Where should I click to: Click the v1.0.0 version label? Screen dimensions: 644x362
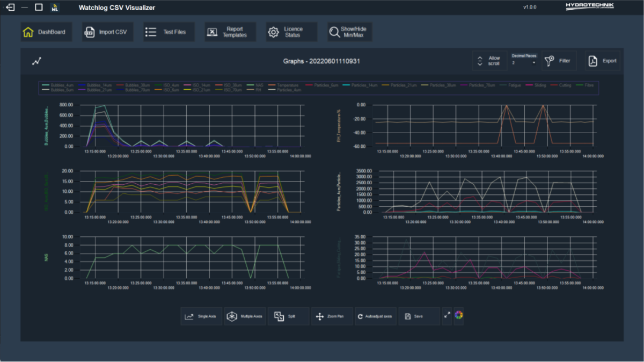(x=530, y=8)
